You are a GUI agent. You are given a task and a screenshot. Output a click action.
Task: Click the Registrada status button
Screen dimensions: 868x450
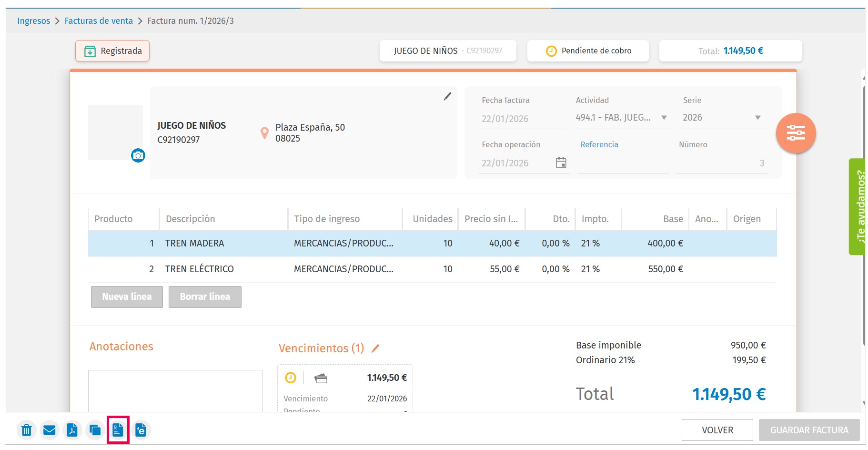click(112, 51)
